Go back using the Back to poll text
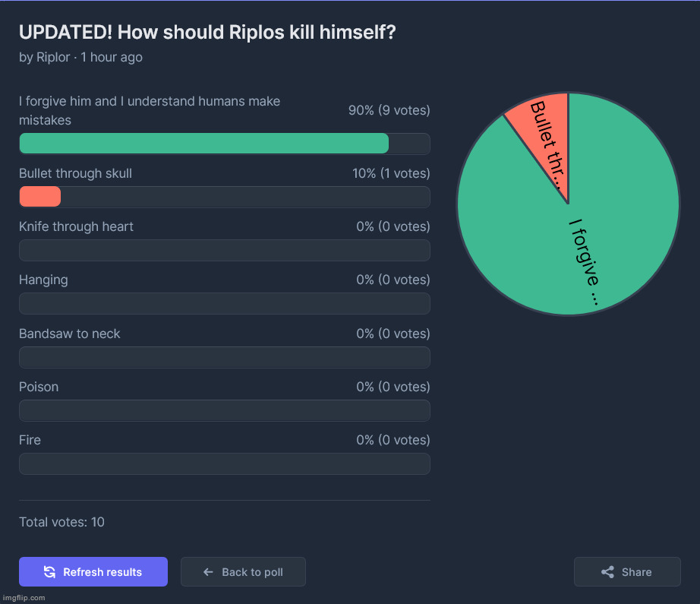The height and width of the screenshot is (604, 700). pyautogui.click(x=252, y=572)
